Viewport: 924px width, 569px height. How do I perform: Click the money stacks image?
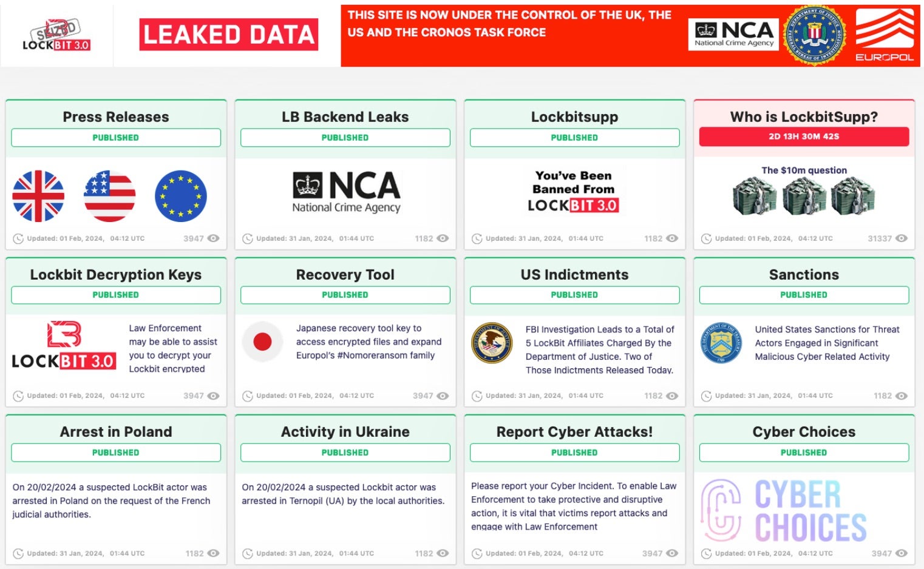pyautogui.click(x=804, y=197)
